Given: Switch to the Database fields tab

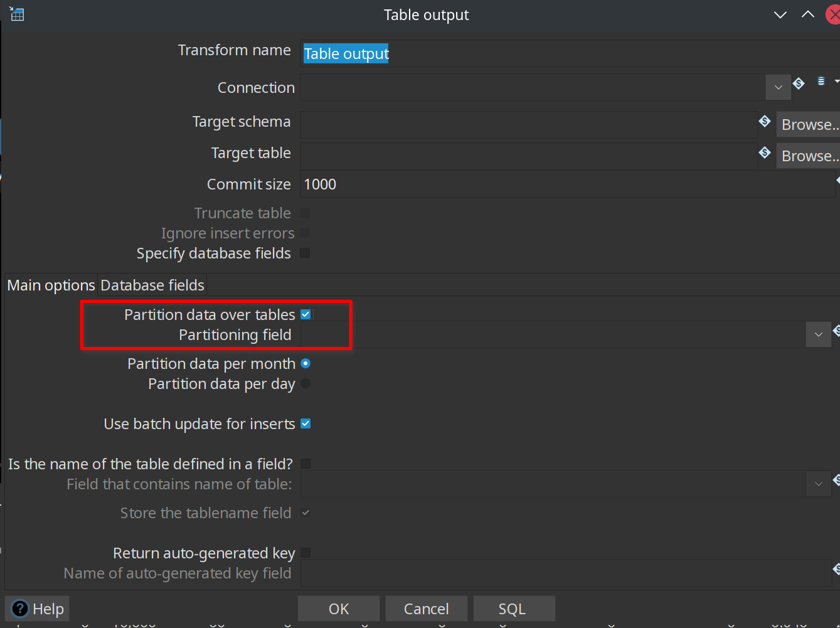Looking at the screenshot, I should tap(152, 285).
